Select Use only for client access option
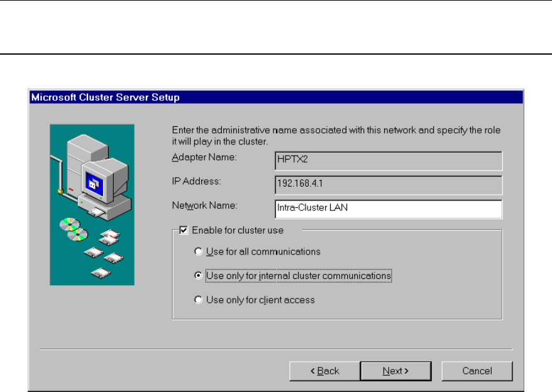This screenshot has width=552, height=392. [199, 300]
